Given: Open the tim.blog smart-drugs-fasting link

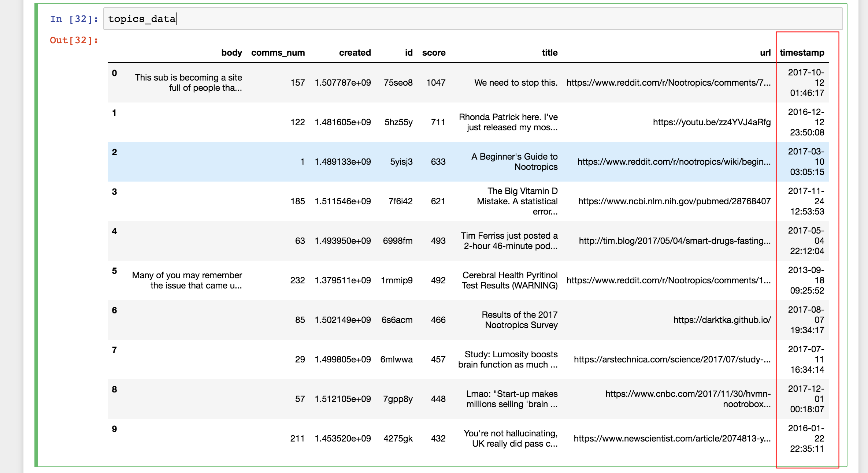Looking at the screenshot, I should (x=674, y=241).
